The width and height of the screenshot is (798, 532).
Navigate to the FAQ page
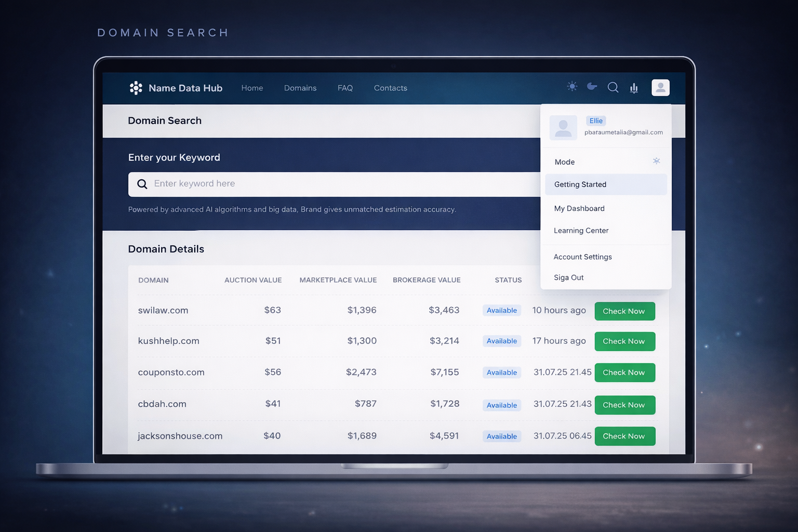coord(345,88)
